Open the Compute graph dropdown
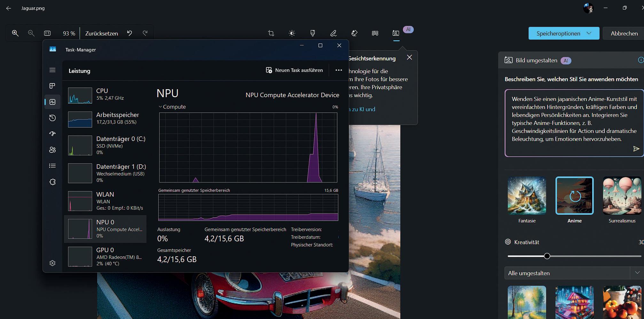Viewport: 644px width, 319px height. pyautogui.click(x=172, y=107)
